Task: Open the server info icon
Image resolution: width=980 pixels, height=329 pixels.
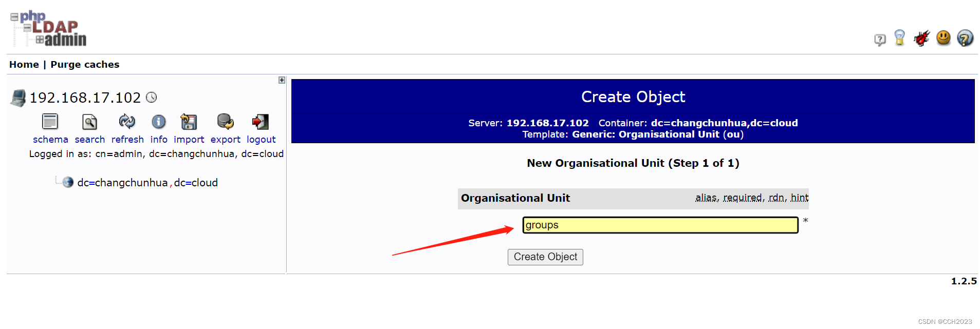Action: pyautogui.click(x=158, y=122)
